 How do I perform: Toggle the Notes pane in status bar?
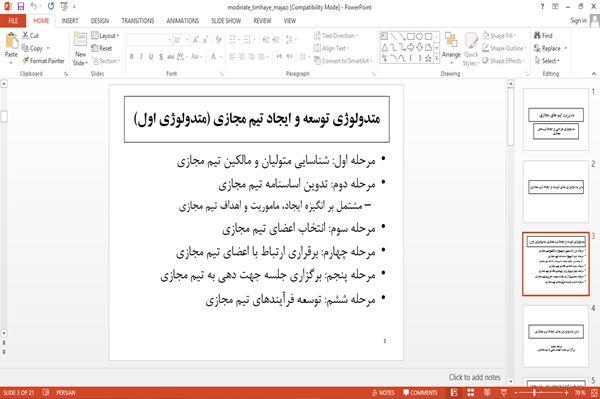(383, 392)
